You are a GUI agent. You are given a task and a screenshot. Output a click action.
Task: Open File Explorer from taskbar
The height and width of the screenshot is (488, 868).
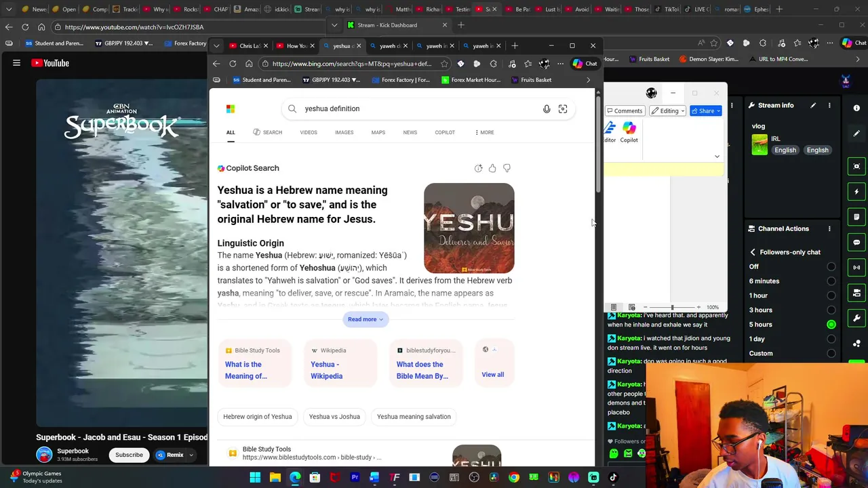pyautogui.click(x=275, y=477)
